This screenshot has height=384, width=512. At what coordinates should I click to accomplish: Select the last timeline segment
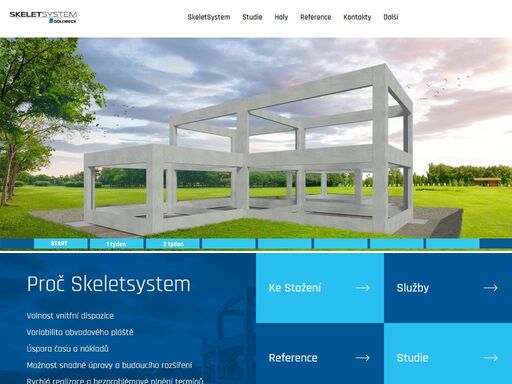(453, 244)
